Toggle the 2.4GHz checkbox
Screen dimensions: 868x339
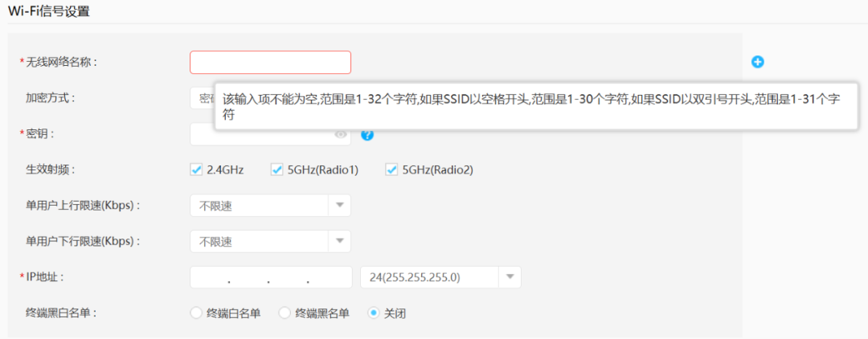[x=196, y=169]
